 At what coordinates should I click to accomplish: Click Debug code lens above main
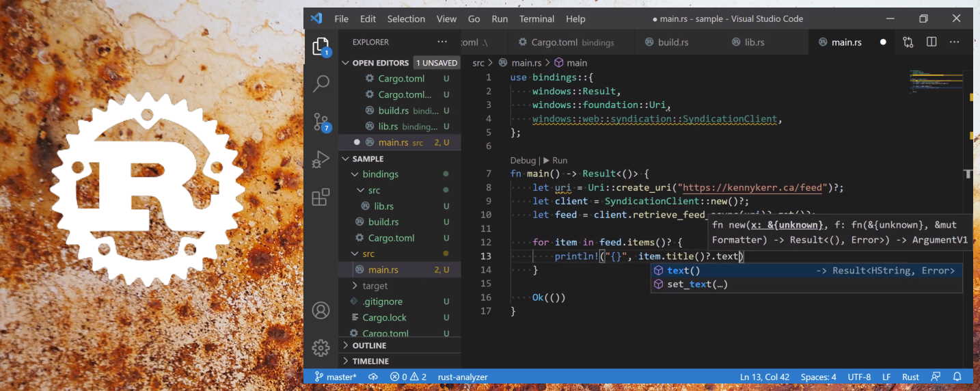[x=523, y=160]
